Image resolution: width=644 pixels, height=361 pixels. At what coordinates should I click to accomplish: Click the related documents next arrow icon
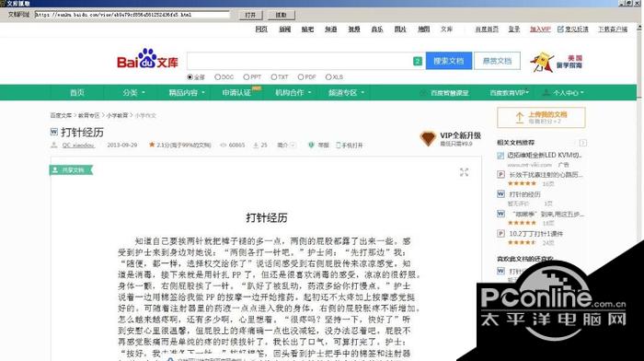click(x=582, y=143)
